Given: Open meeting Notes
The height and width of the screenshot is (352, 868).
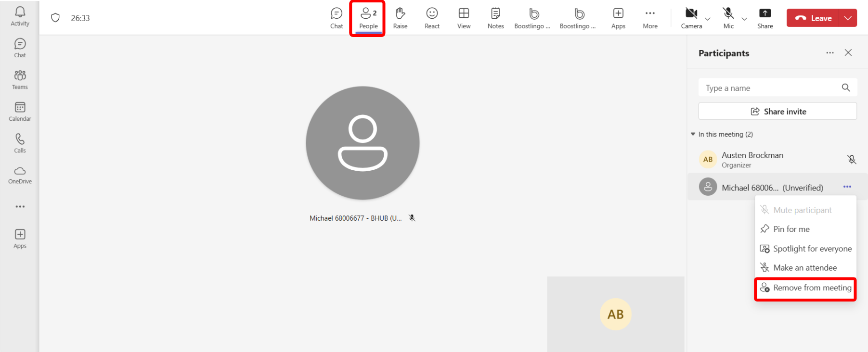Looking at the screenshot, I should (495, 18).
